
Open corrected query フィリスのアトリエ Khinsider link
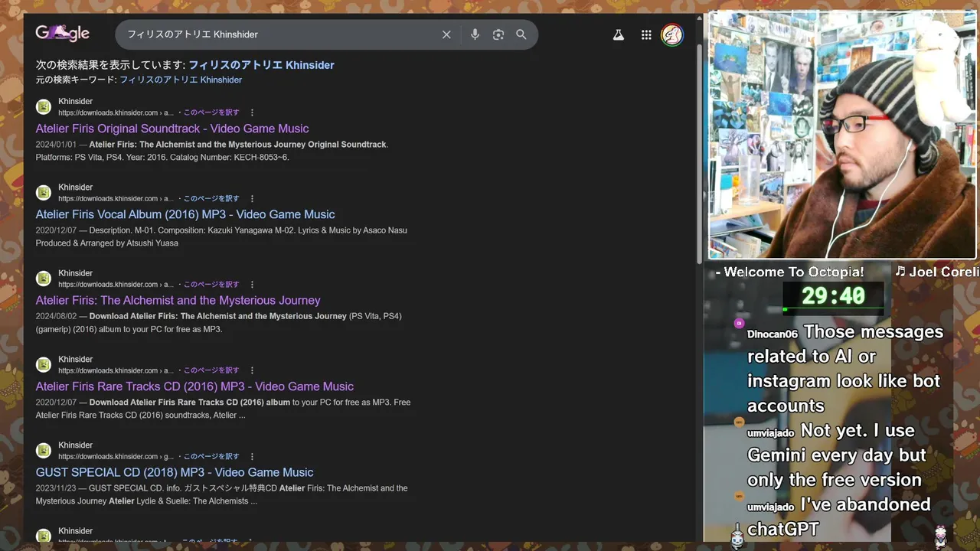coord(261,65)
